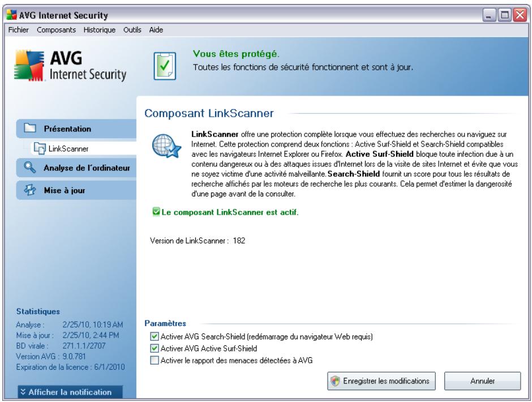Click the AVG logo in header
This screenshot has height=402, width=532.
[70, 66]
